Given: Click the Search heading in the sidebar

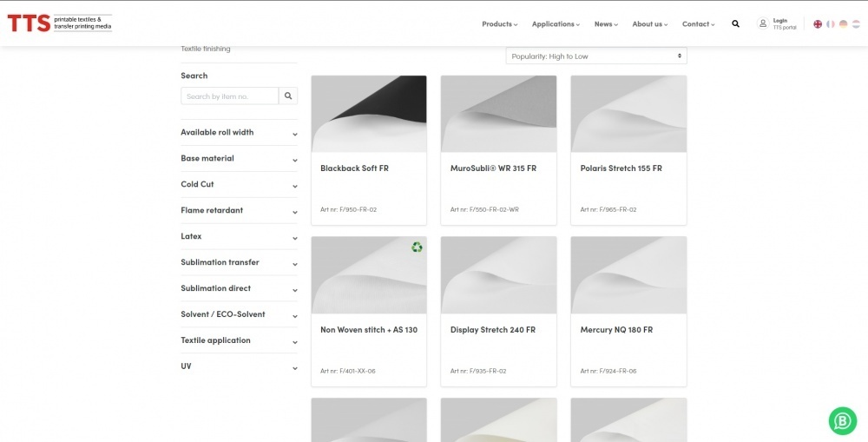Looking at the screenshot, I should point(194,76).
